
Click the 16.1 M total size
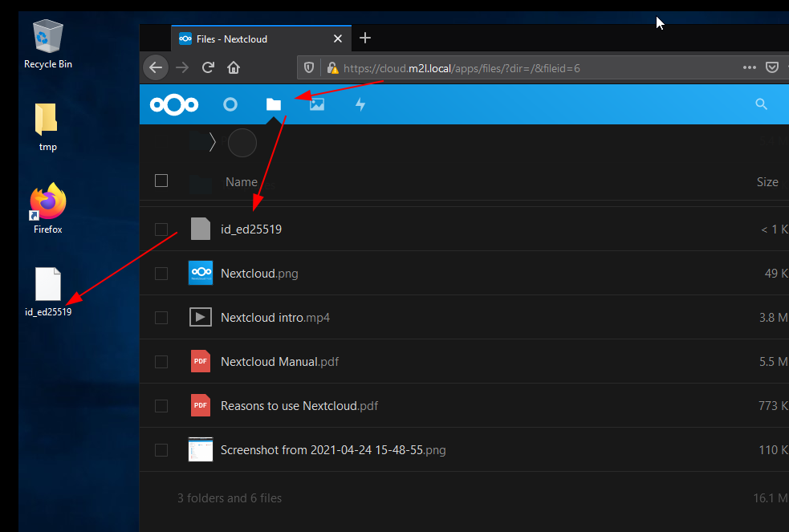[x=771, y=498]
